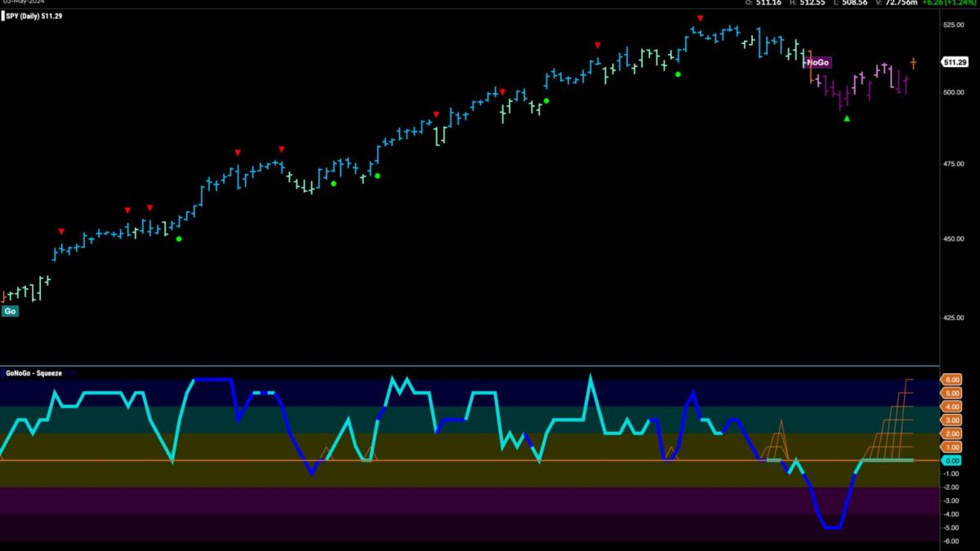Select the first red triangle after Go label
Viewport: 980px width, 551px height.
point(61,231)
